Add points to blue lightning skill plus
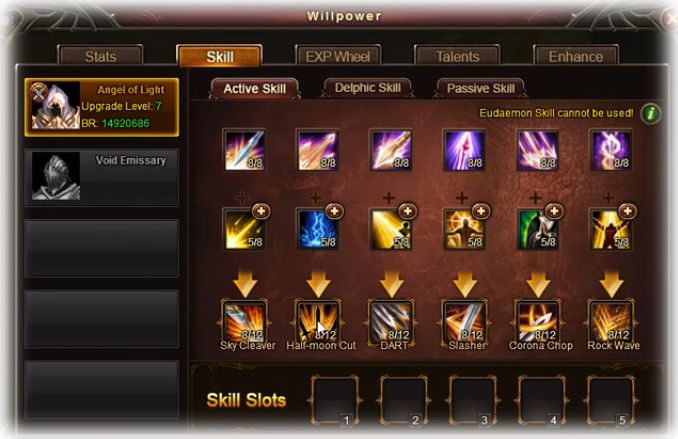The height and width of the screenshot is (439, 678). point(334,211)
